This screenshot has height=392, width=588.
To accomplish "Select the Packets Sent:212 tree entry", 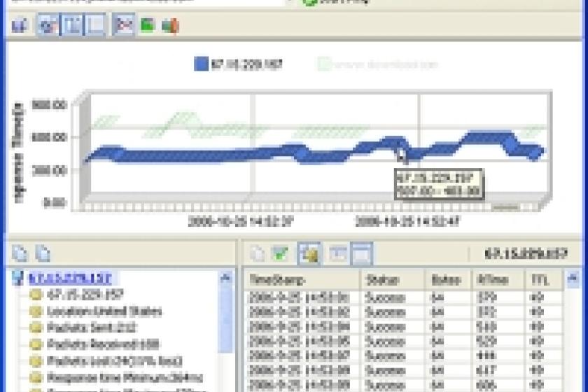I will pos(92,328).
